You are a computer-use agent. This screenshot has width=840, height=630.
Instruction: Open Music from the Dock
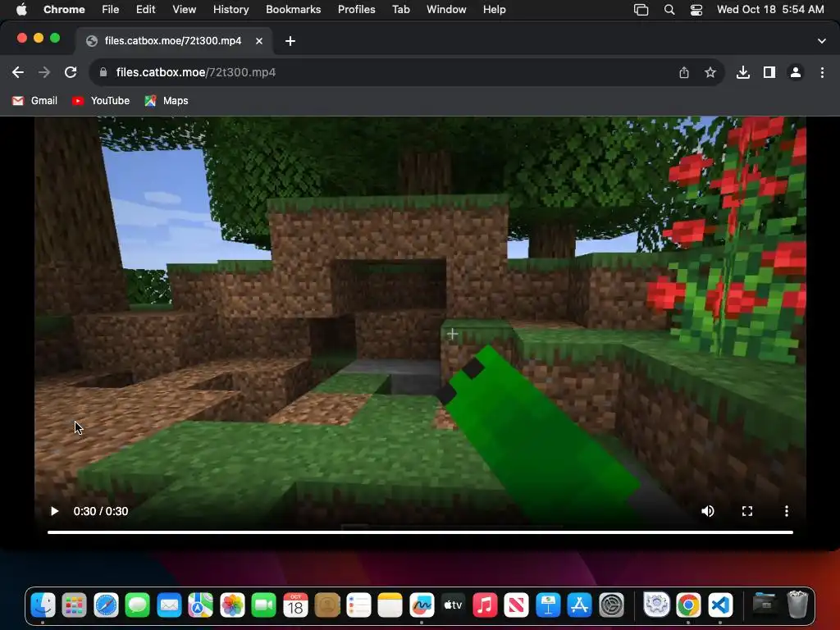click(485, 605)
